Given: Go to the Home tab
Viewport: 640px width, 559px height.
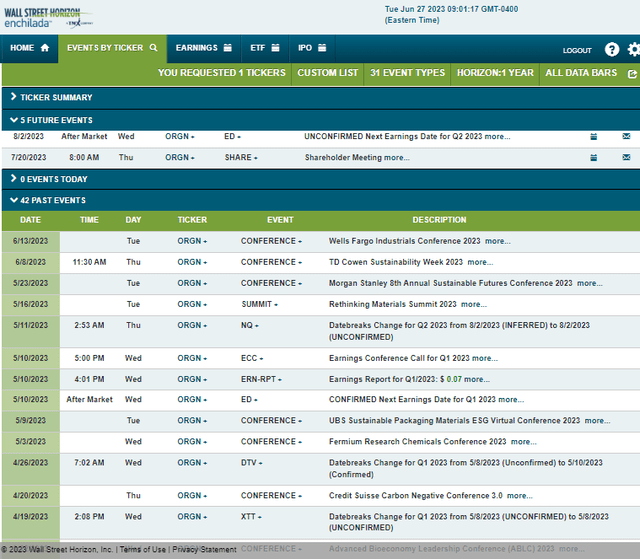Looking at the screenshot, I should 29,48.
